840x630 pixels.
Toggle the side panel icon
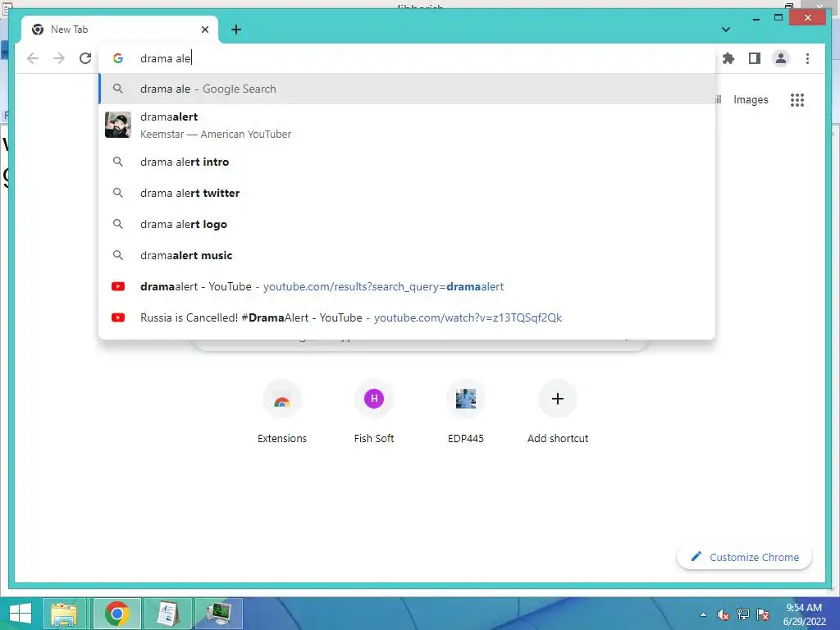click(x=755, y=58)
